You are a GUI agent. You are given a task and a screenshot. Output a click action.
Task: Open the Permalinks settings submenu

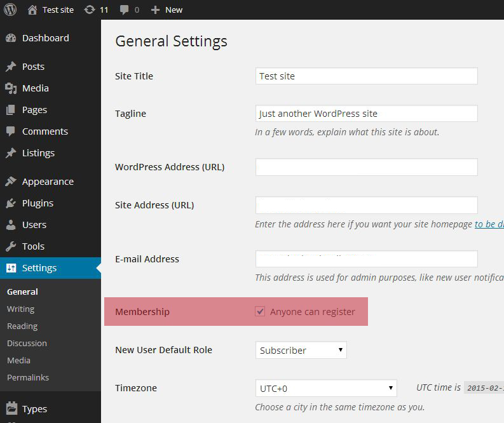tap(28, 377)
